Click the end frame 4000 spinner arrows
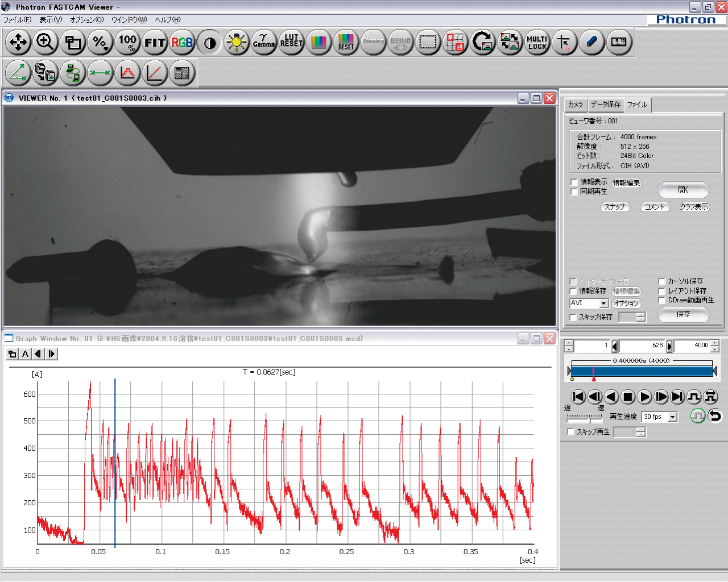This screenshot has width=728, height=582. click(715, 346)
